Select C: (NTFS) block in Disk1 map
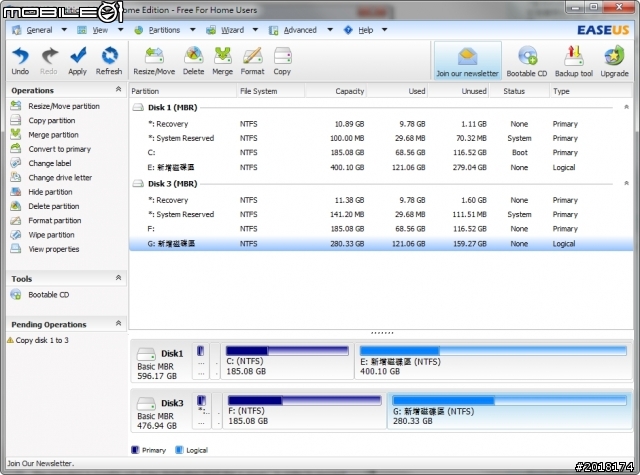The image size is (640, 475). click(287, 361)
